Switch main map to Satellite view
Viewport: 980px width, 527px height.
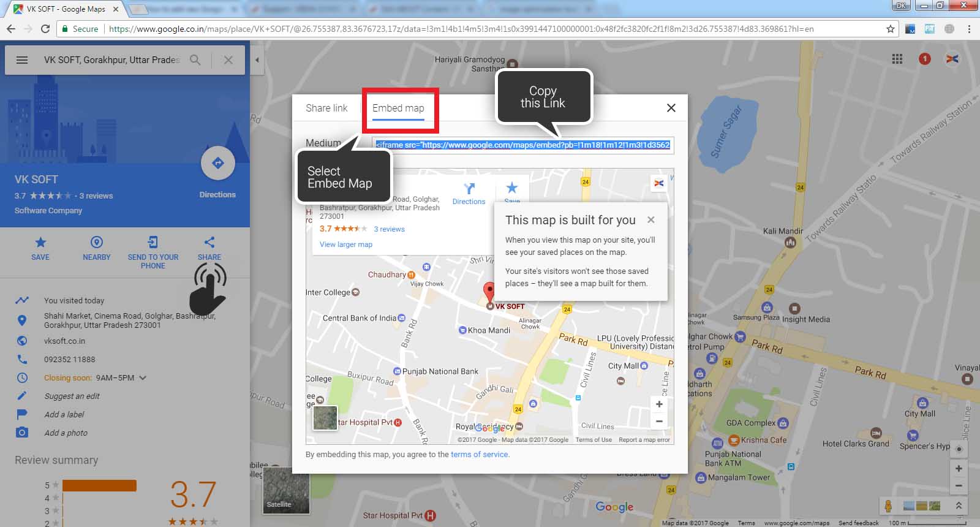[x=287, y=490]
